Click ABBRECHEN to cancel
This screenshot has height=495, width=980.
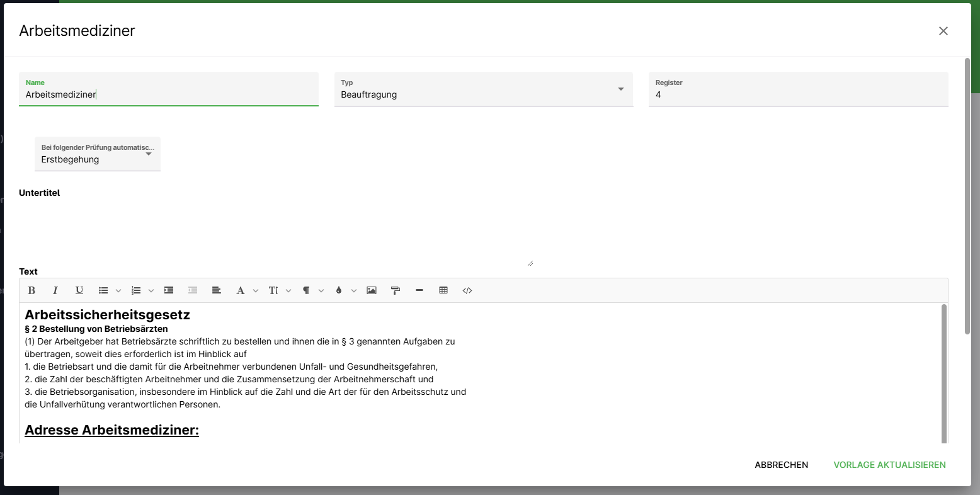(x=781, y=465)
